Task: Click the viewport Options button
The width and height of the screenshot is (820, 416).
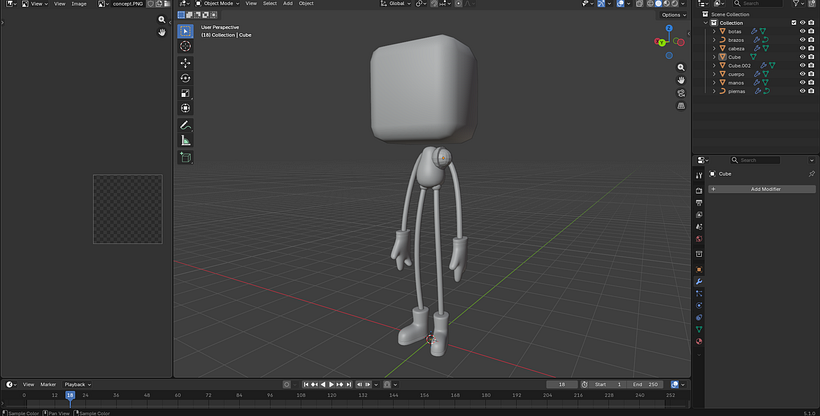Action: pyautogui.click(x=671, y=15)
